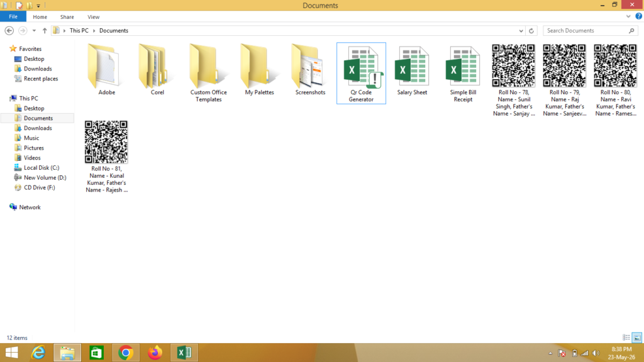Launch Firefox from the taskbar
This screenshot has height=362, width=644.
[x=155, y=353]
